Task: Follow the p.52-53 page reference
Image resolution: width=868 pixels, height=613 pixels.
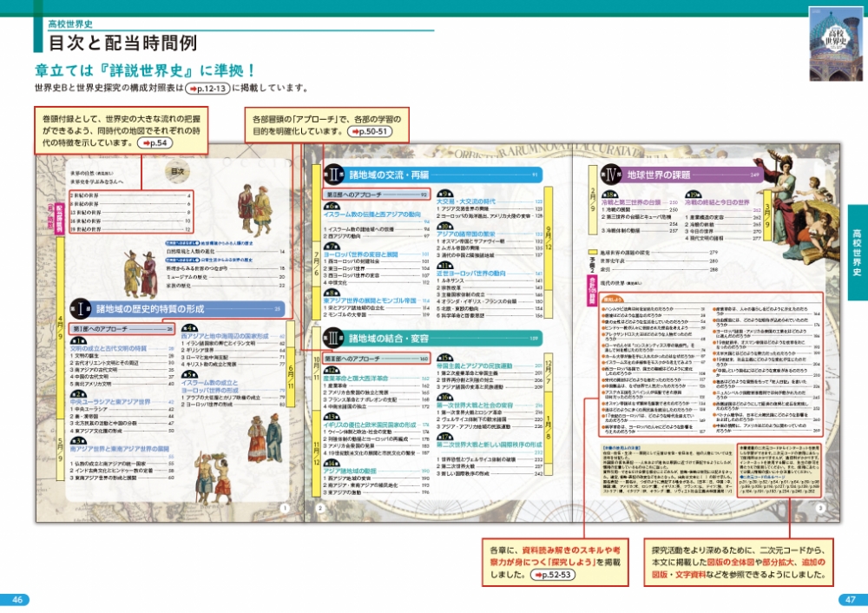Action: pos(552,575)
